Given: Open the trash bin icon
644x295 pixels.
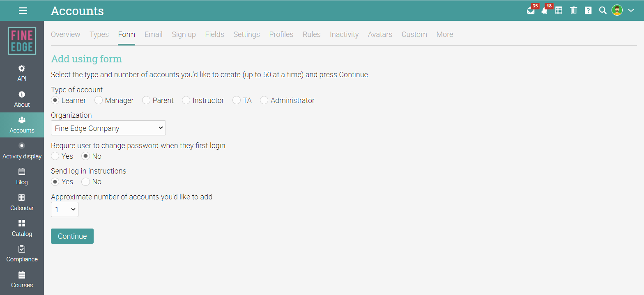Looking at the screenshot, I should click(574, 11).
